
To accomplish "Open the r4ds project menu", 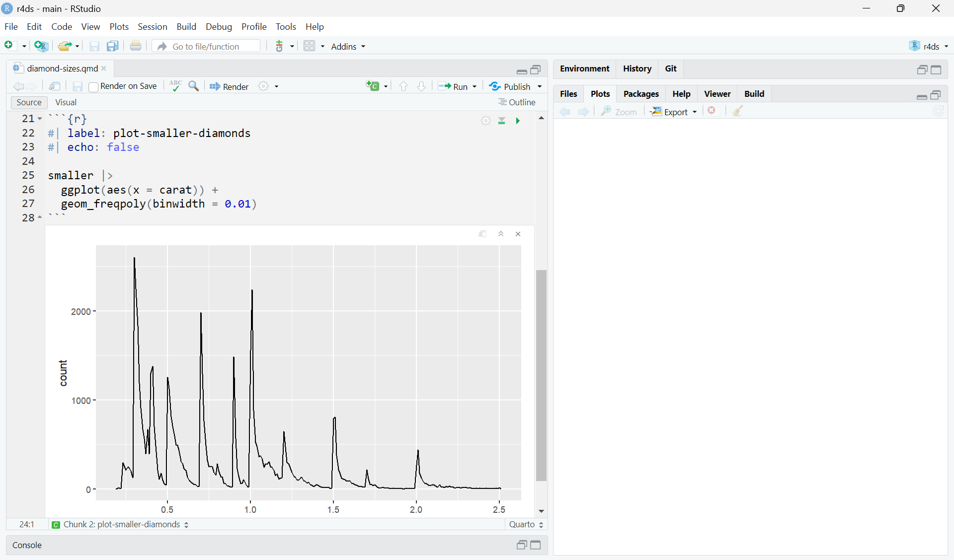I will click(x=929, y=46).
